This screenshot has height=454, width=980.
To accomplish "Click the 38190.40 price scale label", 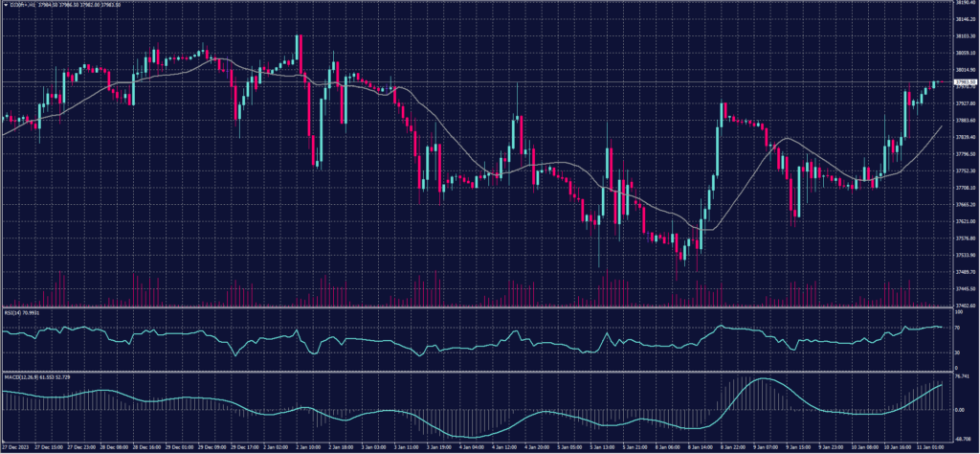I will point(965,3).
